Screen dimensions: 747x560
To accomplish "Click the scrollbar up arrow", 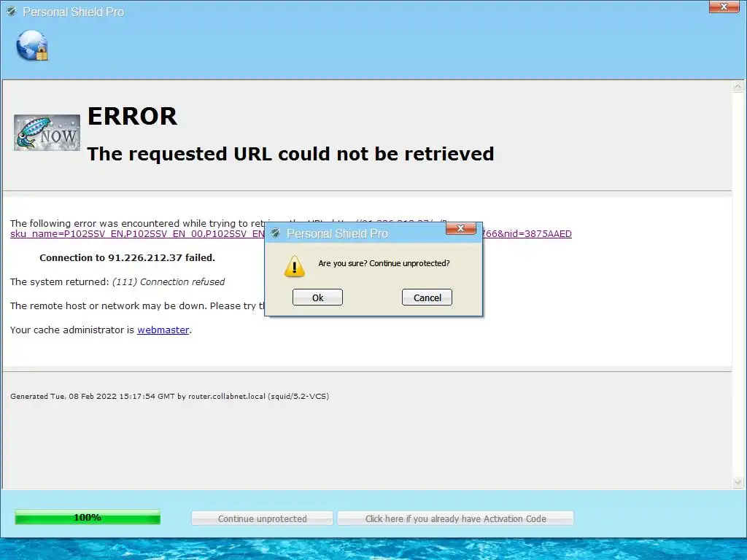I will (738, 87).
